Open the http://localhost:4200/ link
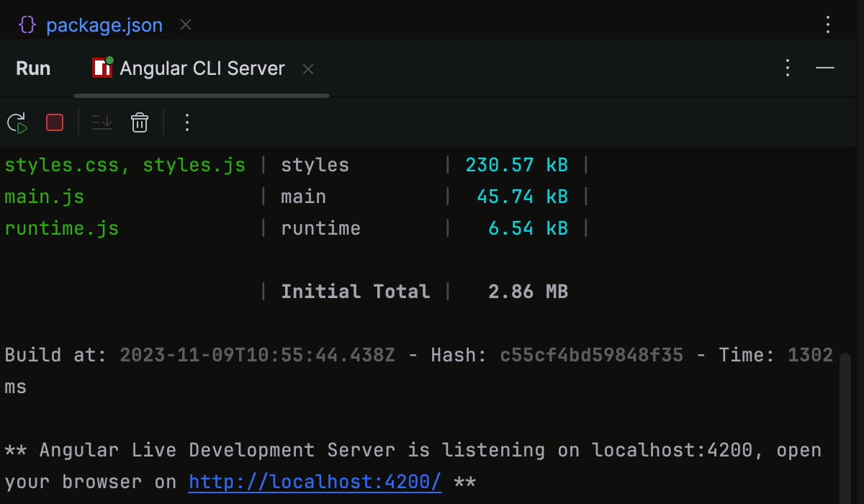The width and height of the screenshot is (864, 504). (315, 481)
